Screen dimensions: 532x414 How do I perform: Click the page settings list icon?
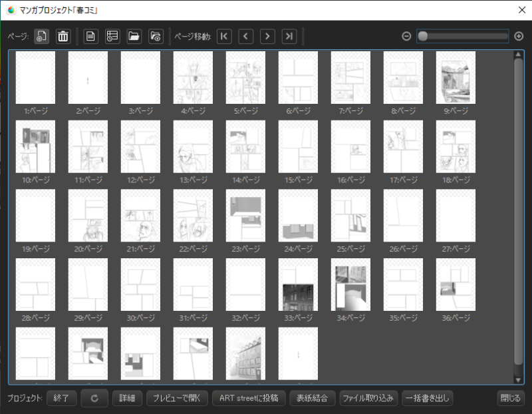tap(112, 36)
